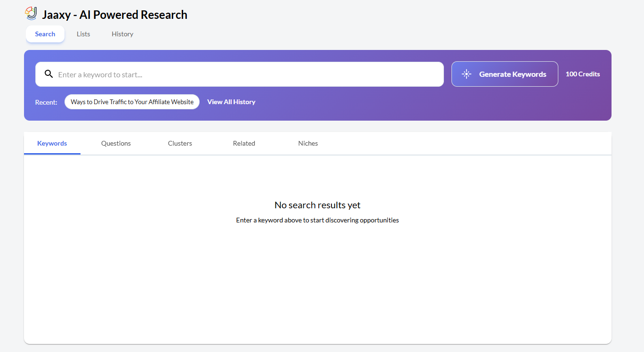The height and width of the screenshot is (352, 644).
Task: Click the 'Recent:' label
Action: 46,102
